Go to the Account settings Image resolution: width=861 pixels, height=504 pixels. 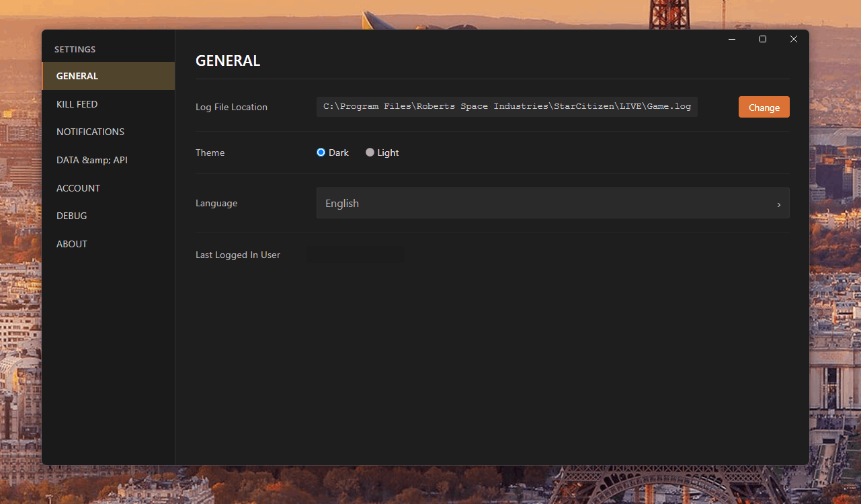pyautogui.click(x=108, y=188)
